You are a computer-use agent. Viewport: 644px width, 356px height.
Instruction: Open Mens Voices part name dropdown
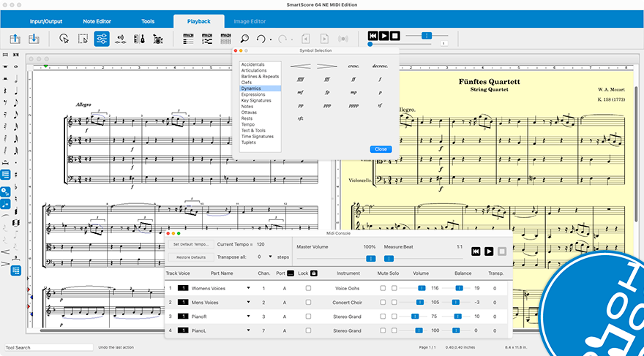[249, 303]
